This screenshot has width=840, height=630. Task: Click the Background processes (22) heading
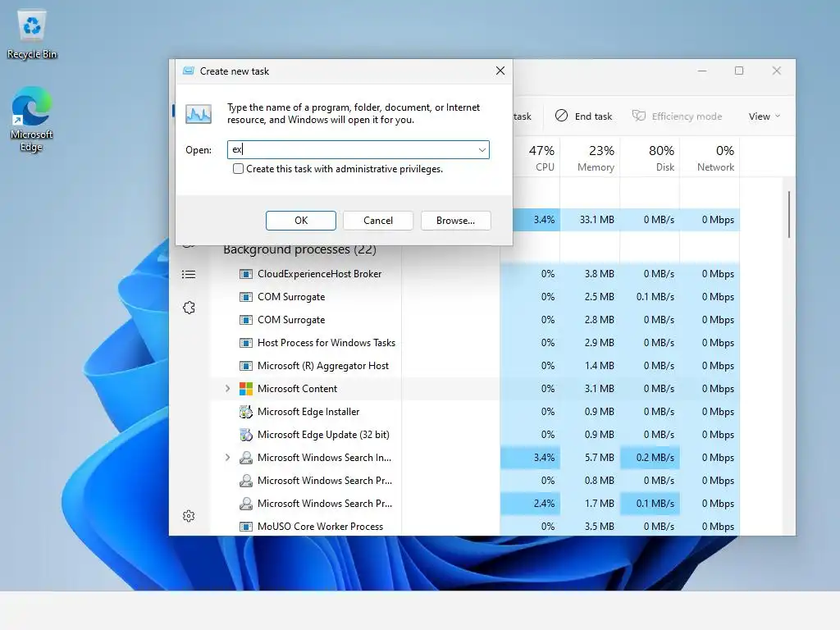299,249
